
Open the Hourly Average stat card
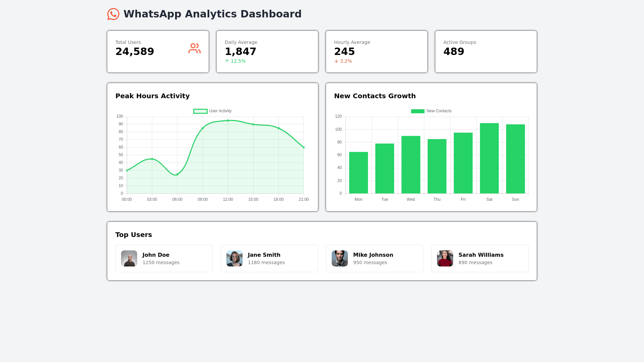click(376, 52)
